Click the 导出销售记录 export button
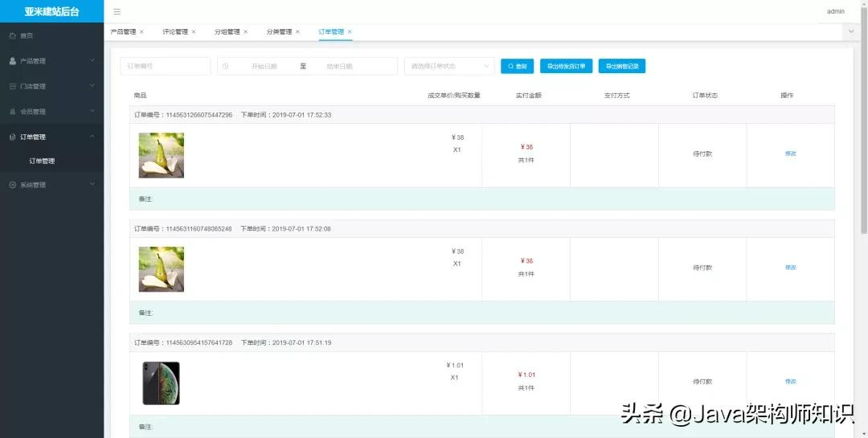 pyautogui.click(x=621, y=66)
